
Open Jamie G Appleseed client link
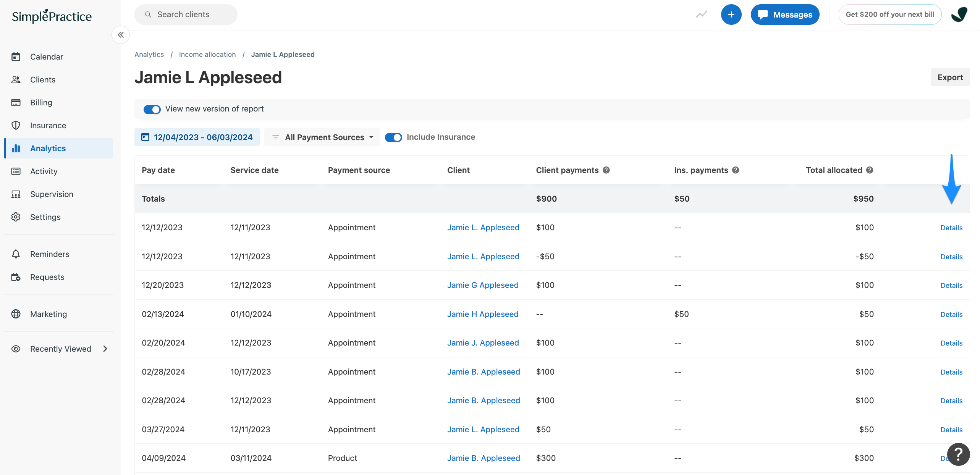click(483, 285)
